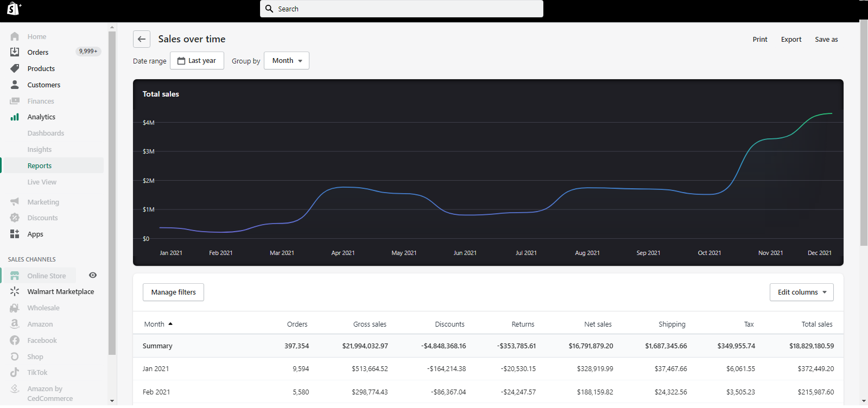Open Finances via its icon
Viewport: 868px width, 408px height.
click(15, 101)
